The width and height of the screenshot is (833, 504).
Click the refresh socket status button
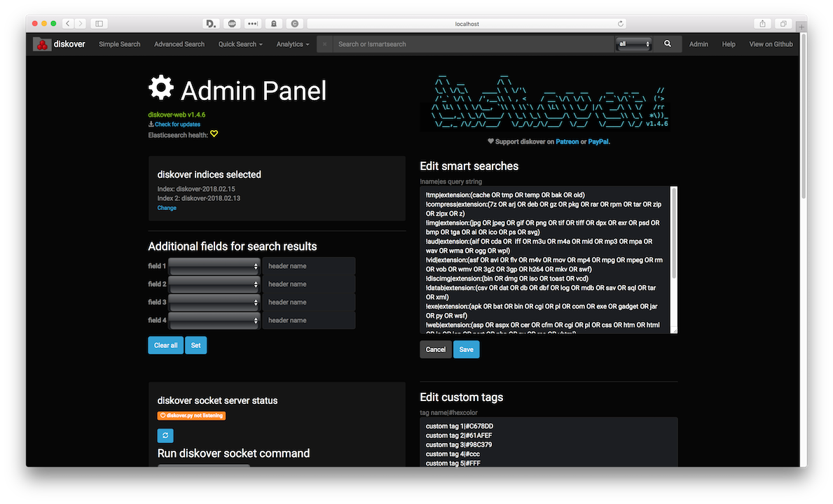[x=165, y=435]
